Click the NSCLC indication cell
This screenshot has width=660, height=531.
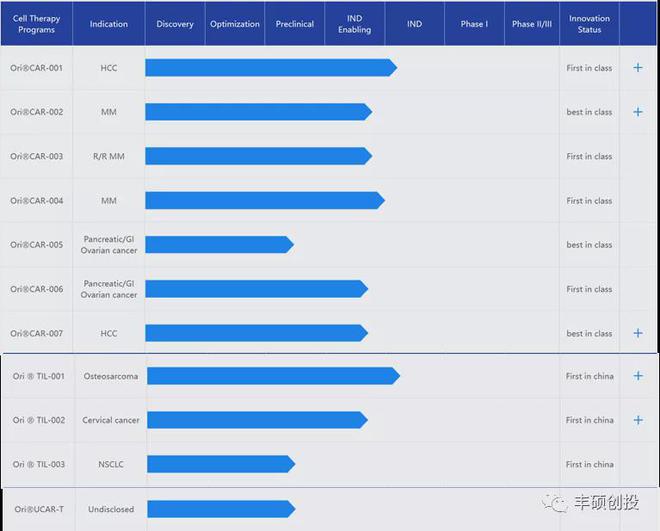point(111,464)
